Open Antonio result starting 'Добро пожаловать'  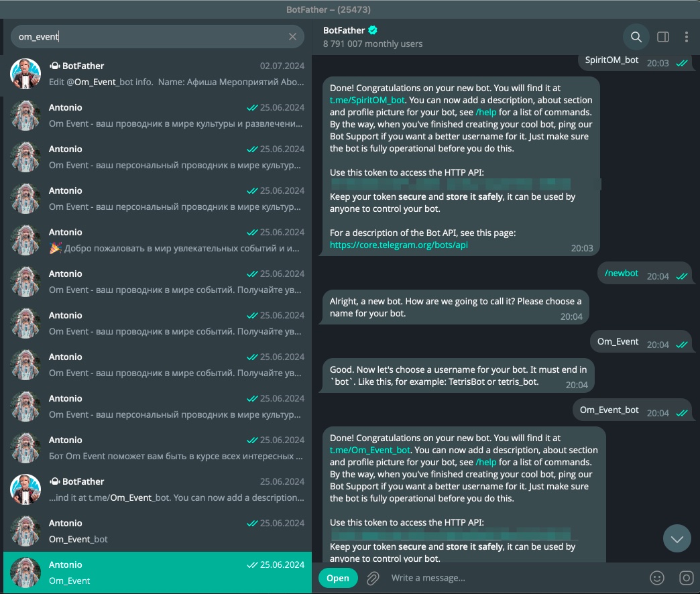pos(157,240)
